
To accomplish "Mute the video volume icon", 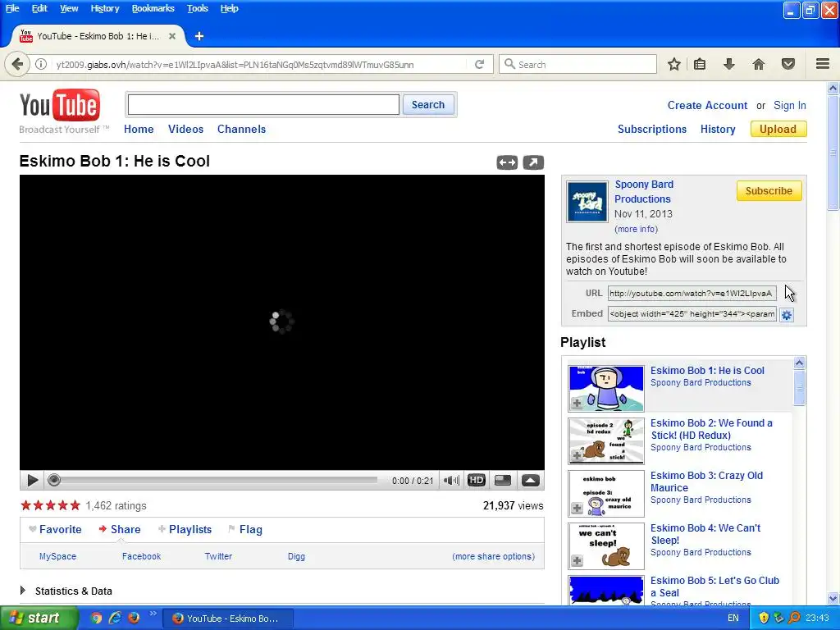I will click(451, 481).
